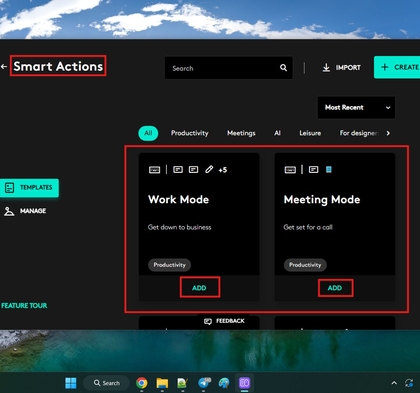Screen dimensions: 420x393
Task: Click the 'Get down to business' description
Action: [180, 227]
